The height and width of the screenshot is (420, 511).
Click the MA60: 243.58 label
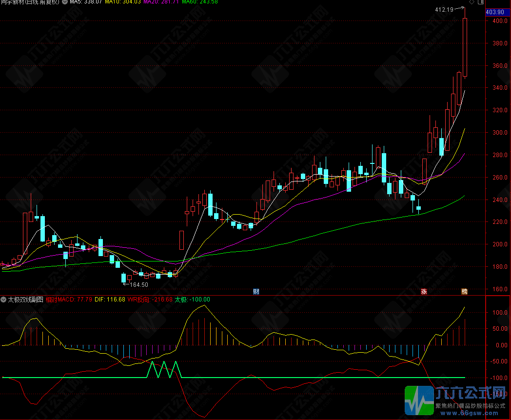(x=200, y=1)
